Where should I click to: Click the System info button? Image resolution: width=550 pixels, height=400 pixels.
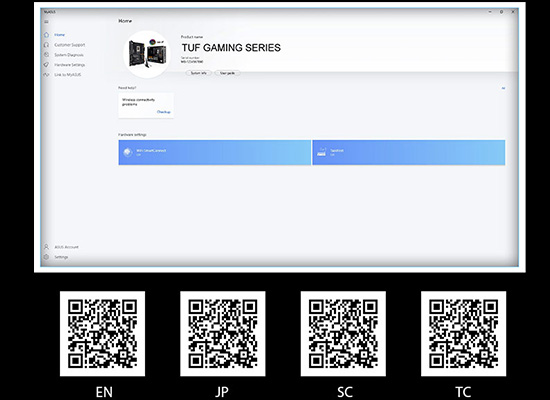pos(199,73)
